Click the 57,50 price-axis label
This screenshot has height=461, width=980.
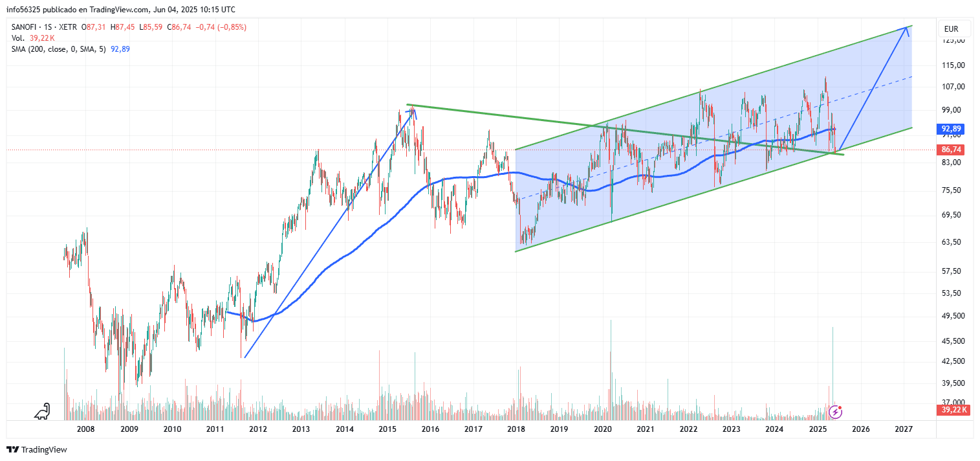coord(952,271)
